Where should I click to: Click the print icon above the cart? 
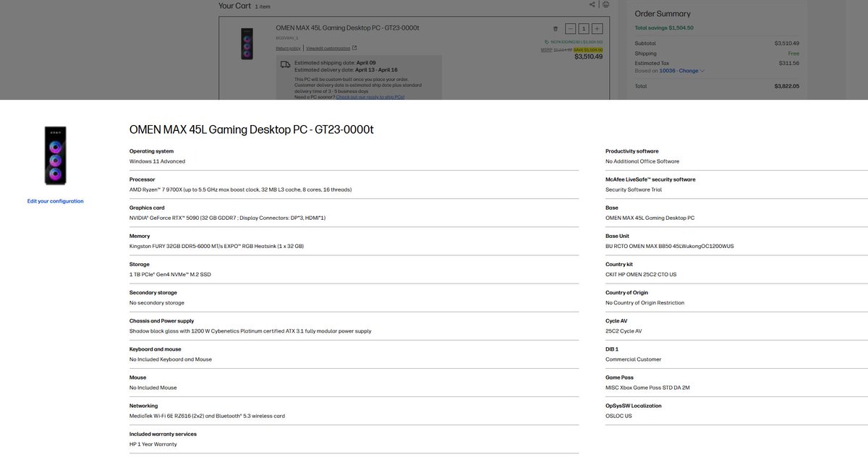tap(605, 4)
